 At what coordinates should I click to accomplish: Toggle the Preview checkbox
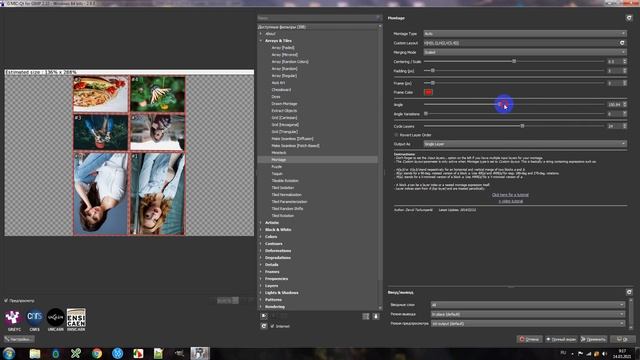tap(6, 300)
